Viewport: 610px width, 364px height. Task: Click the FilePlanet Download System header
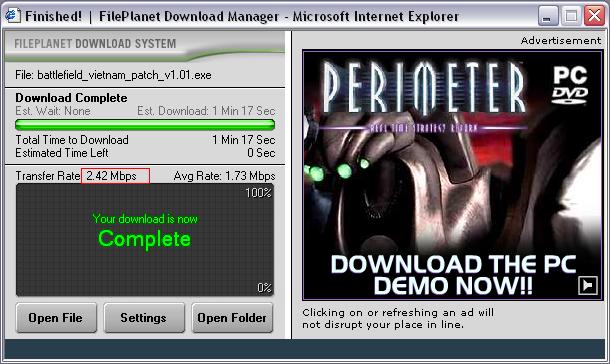point(95,44)
